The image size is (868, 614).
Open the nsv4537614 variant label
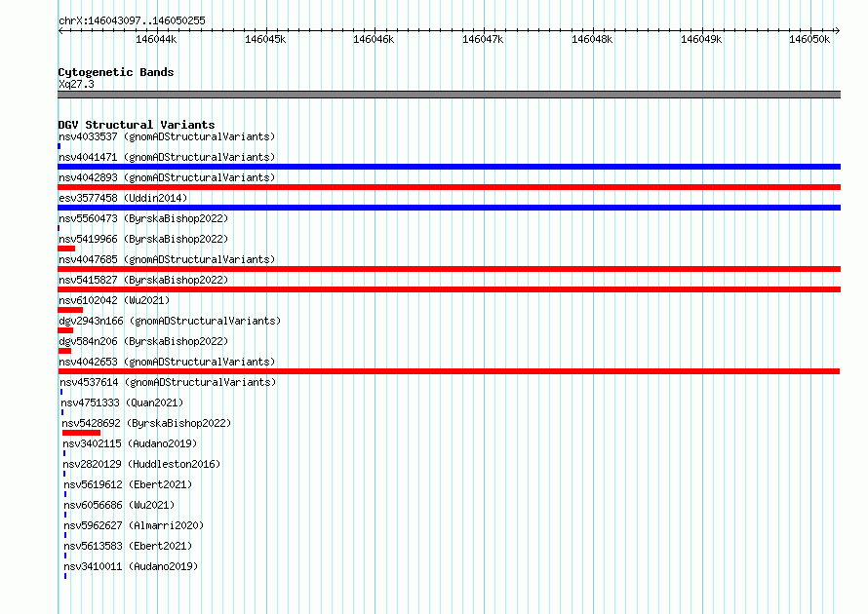click(x=168, y=382)
